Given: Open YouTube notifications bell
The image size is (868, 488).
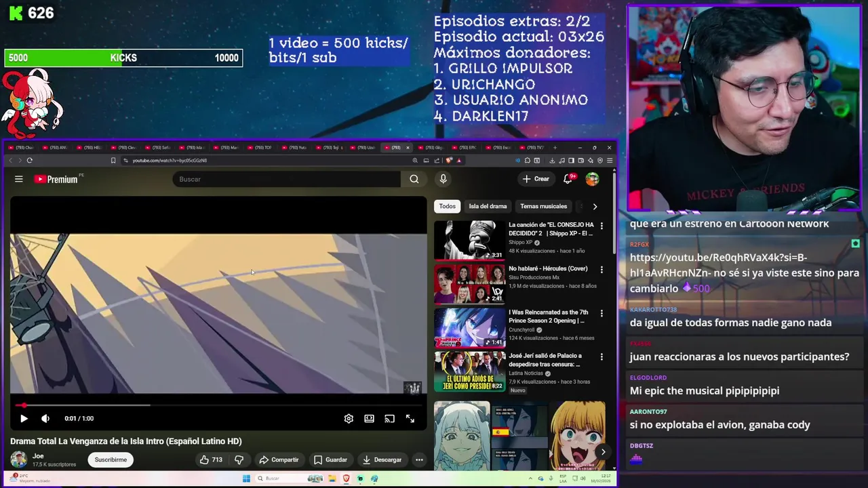Looking at the screenshot, I should pos(568,179).
